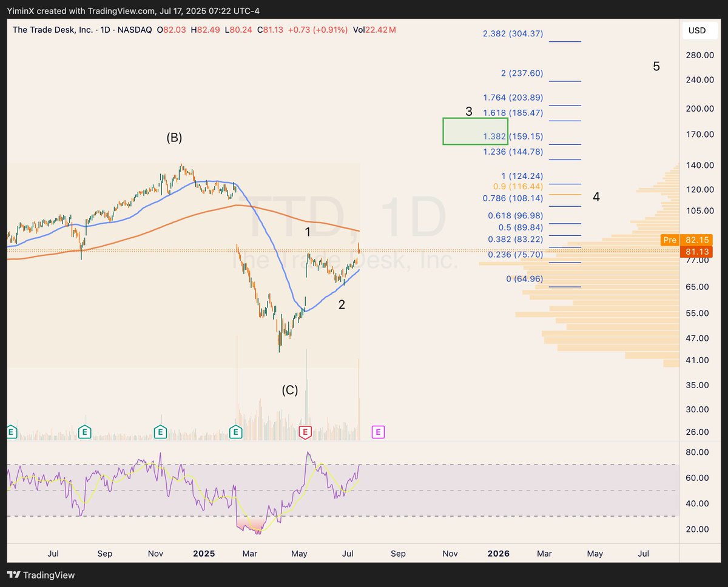Select the 0.5 (89.84) Fibonacci level
The image size is (728, 587).
[521, 227]
